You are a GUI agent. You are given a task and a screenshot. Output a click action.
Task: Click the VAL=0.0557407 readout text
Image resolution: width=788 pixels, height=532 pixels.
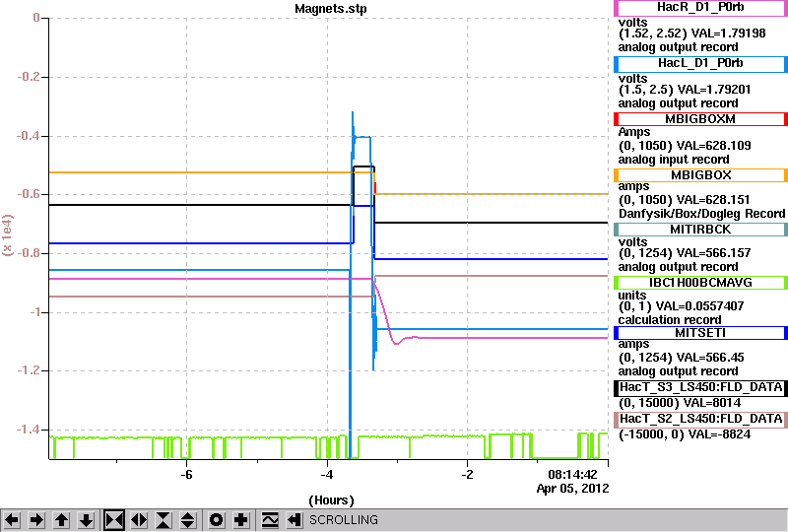click(x=700, y=306)
